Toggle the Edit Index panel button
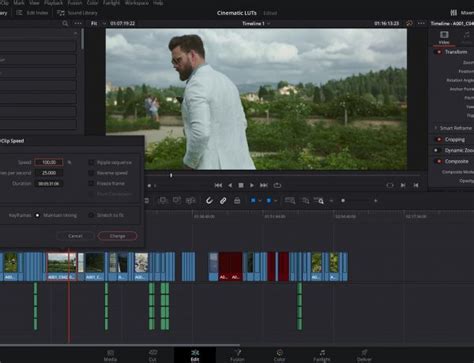Image resolution: width=474 pixels, height=363 pixels. tap(32, 13)
